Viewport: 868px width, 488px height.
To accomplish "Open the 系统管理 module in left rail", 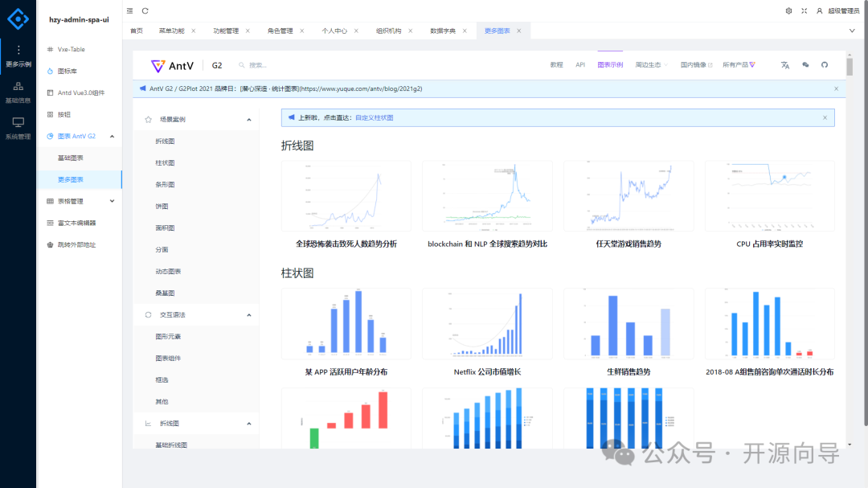I will tap(18, 129).
